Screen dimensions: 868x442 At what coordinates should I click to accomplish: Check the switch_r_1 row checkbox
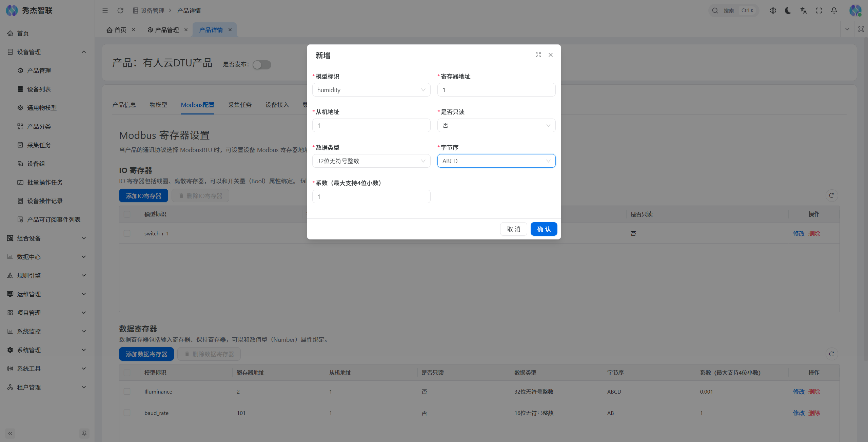pos(127,233)
